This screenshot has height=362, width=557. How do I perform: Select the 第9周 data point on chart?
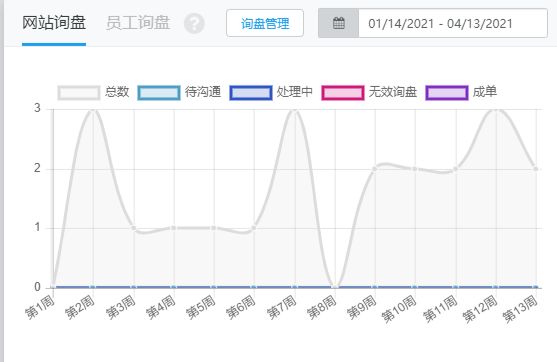click(375, 169)
